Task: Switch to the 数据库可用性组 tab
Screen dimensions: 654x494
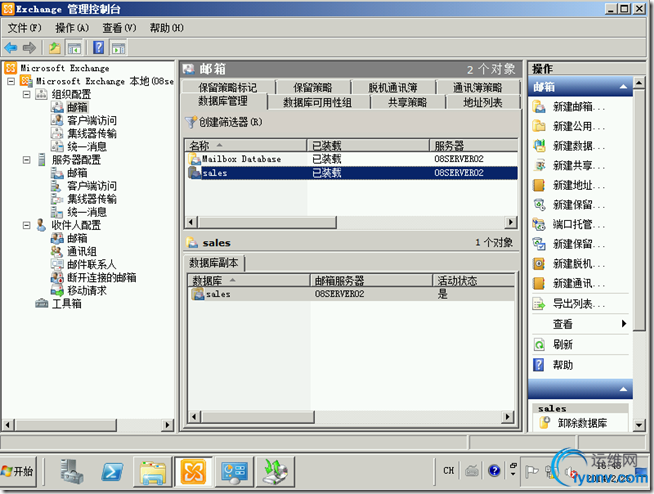Action: (318, 102)
